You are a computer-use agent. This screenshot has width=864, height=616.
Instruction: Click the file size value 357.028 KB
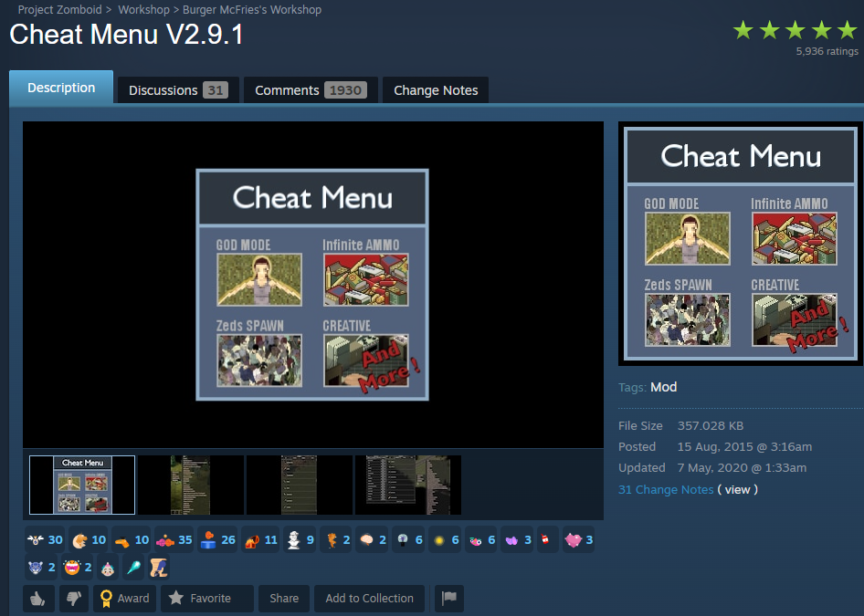(x=711, y=425)
